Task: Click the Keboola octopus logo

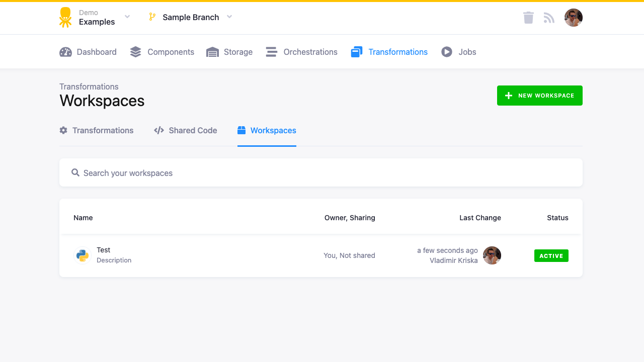Action: coord(65,17)
